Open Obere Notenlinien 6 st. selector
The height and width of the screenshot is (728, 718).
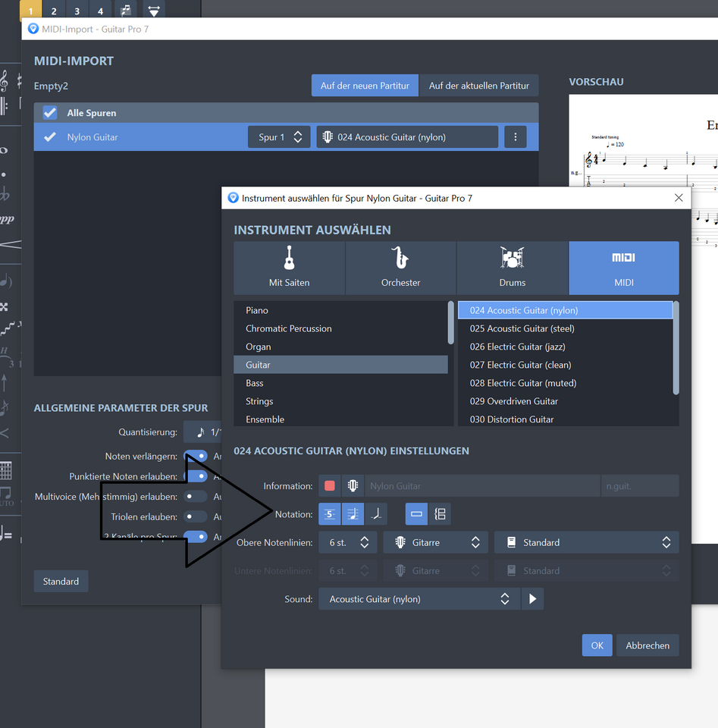click(348, 542)
